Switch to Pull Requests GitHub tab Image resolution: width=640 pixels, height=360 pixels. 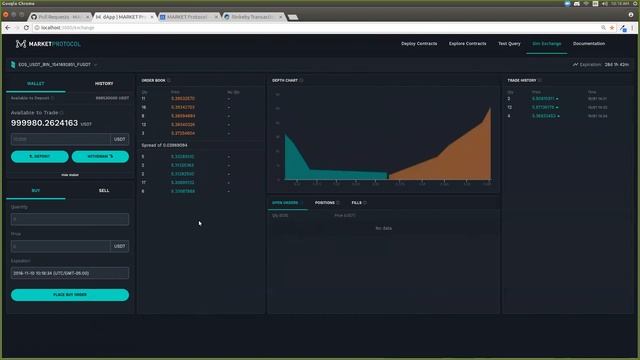[60, 17]
